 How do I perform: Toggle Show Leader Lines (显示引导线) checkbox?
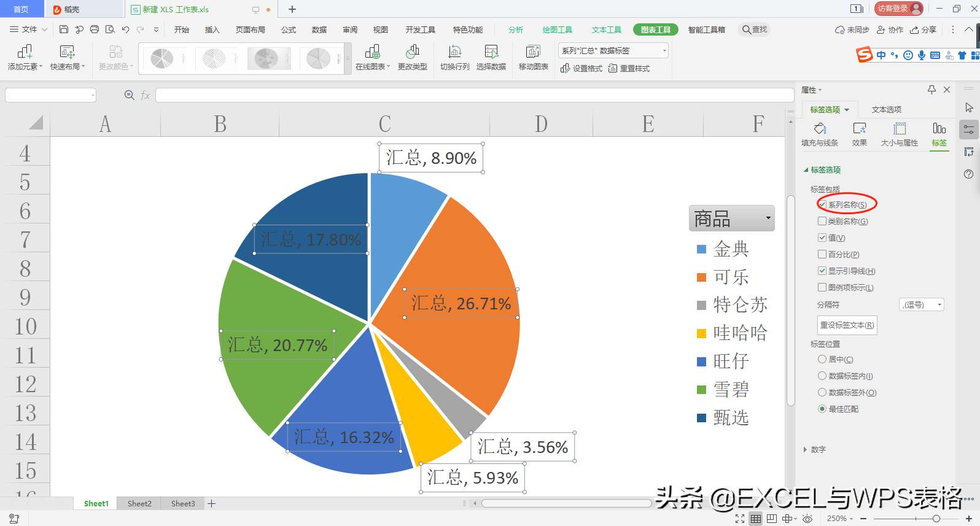pos(822,271)
